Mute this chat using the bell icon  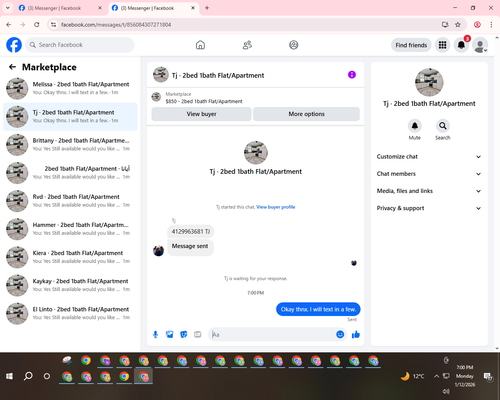click(x=415, y=126)
